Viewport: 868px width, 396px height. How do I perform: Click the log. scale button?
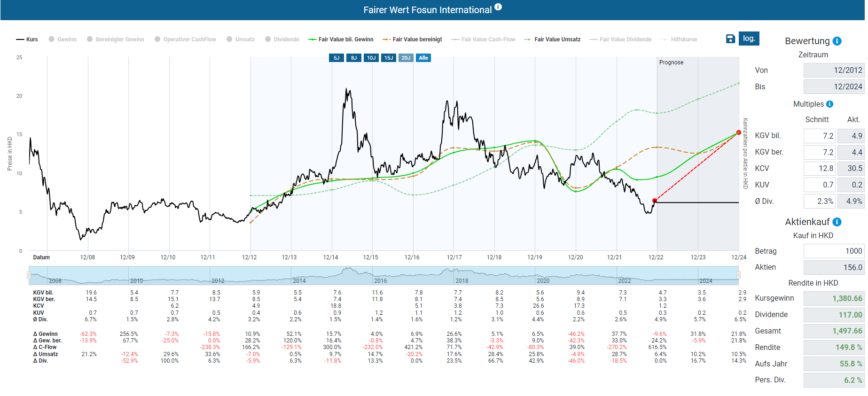point(749,39)
